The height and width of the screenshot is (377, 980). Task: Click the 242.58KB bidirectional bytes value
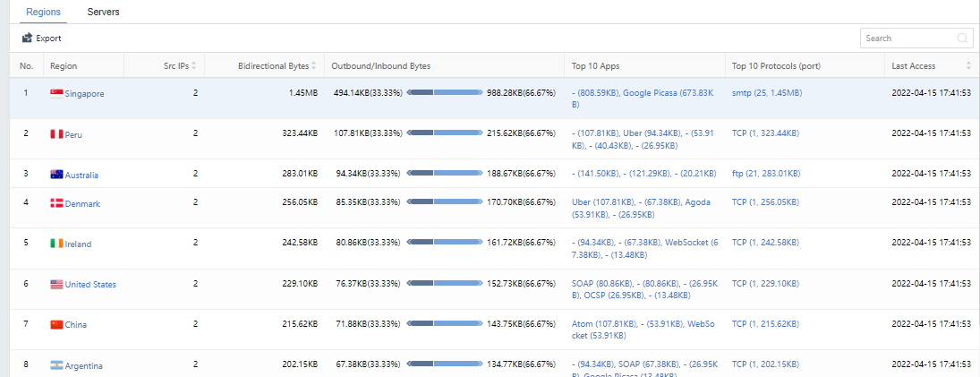300,242
